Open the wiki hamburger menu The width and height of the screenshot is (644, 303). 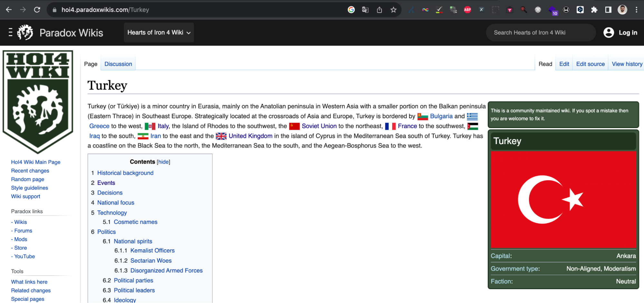(11, 32)
